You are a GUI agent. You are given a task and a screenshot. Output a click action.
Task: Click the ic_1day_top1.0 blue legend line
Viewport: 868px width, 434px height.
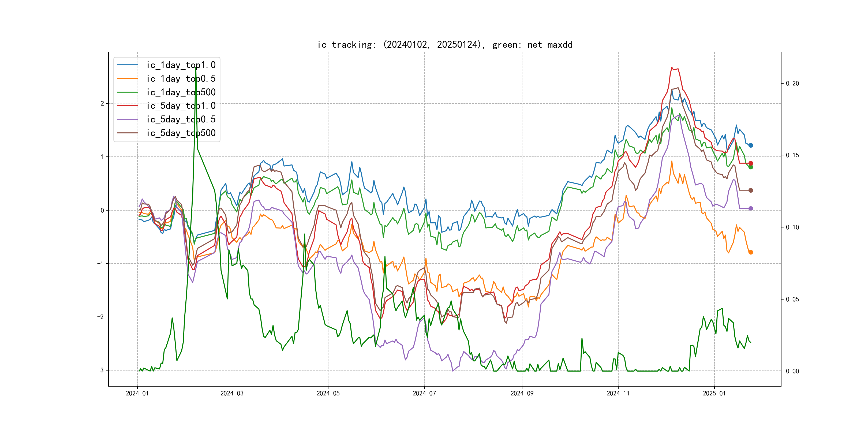[127, 65]
